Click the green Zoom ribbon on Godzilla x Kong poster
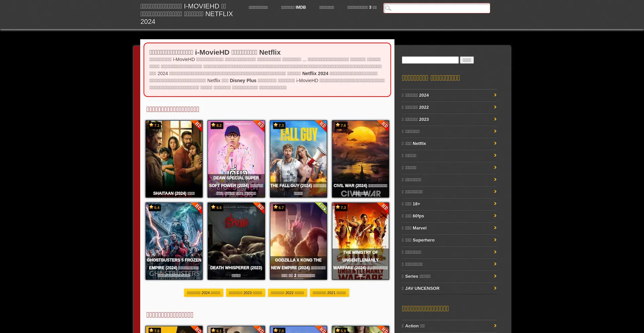Image resolution: width=644 pixels, height=333 pixels. click(321, 208)
